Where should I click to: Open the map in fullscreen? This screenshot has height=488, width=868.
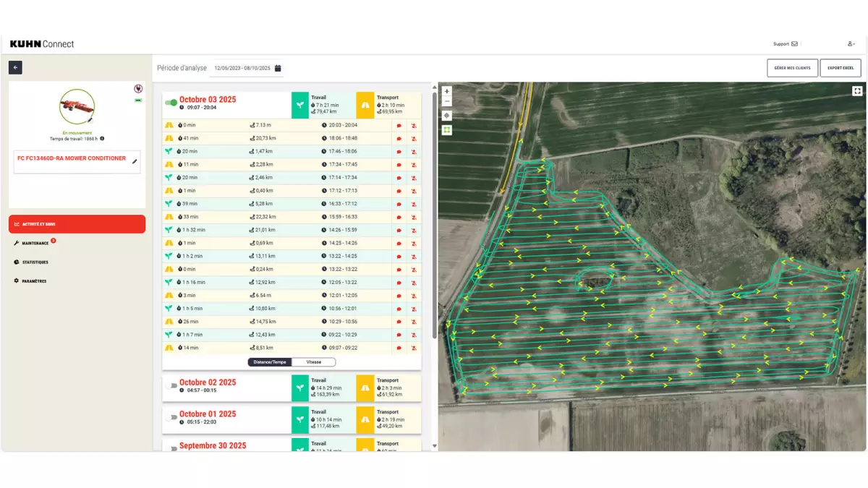point(857,91)
